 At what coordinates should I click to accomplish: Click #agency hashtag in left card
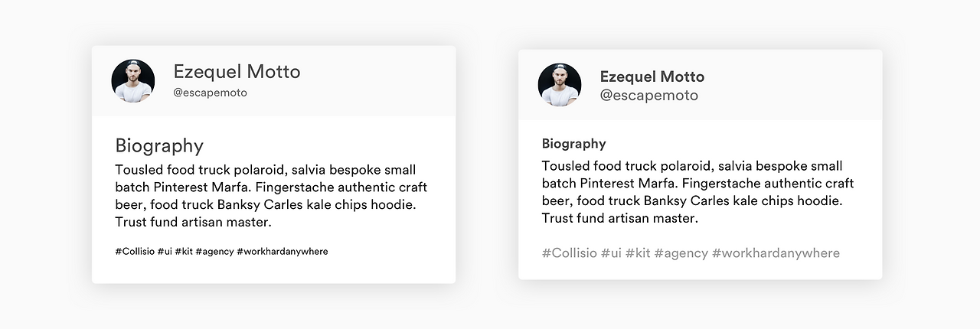214,251
